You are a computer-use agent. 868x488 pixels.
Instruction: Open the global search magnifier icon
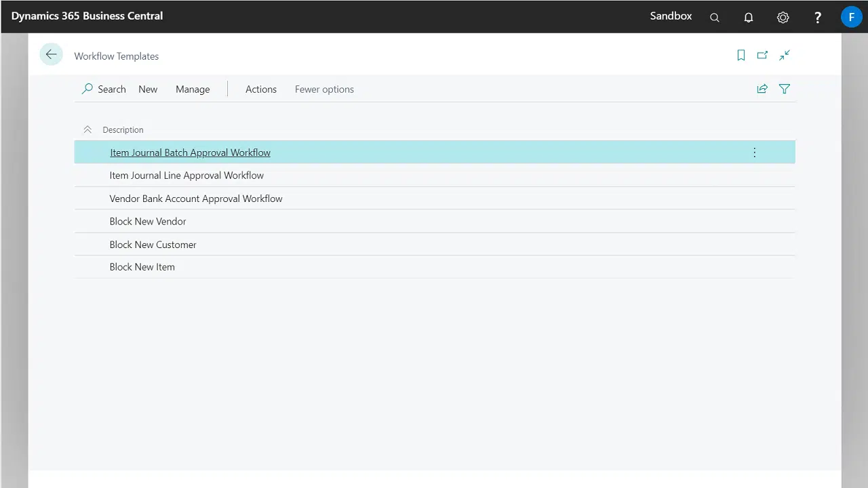pos(715,18)
